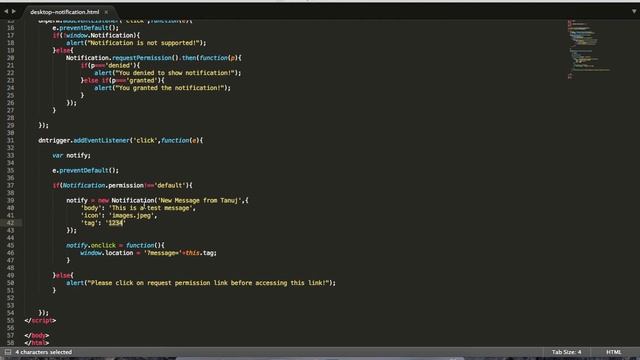Click the 'denied' string on line 21
Screen dimensions: 640x360
click(119, 65)
